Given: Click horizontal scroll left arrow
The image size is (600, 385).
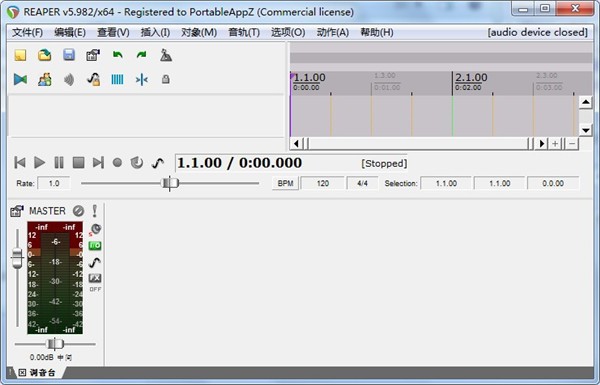Looking at the screenshot, I should [296, 144].
